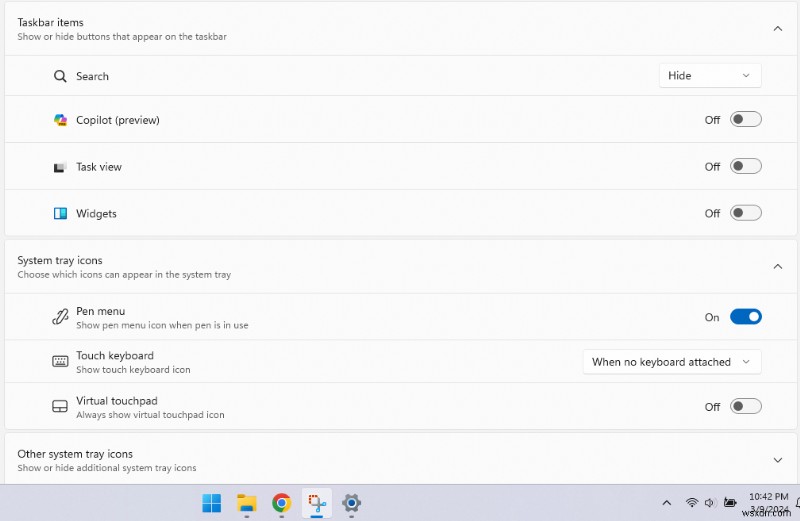Open the Search Hide dropdown
Image resolution: width=800 pixels, height=521 pixels.
710,76
